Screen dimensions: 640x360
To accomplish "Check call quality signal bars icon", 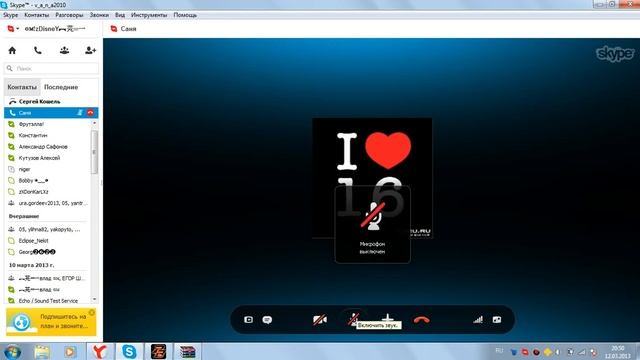I will point(478,320).
